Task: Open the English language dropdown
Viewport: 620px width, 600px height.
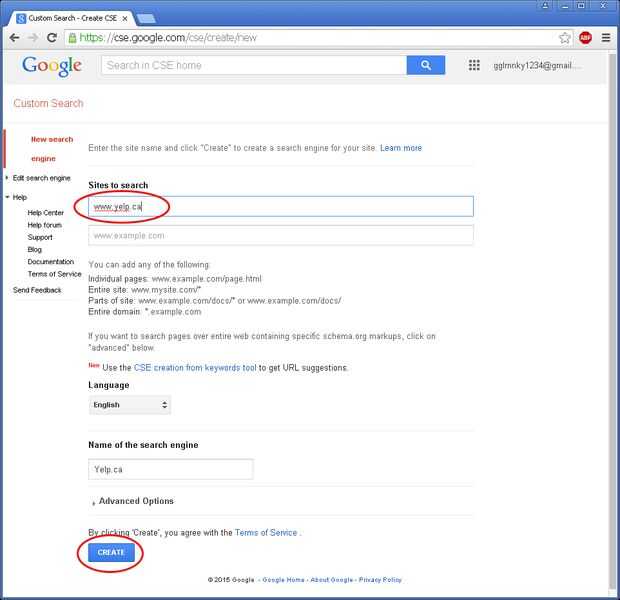Action: tap(130, 405)
